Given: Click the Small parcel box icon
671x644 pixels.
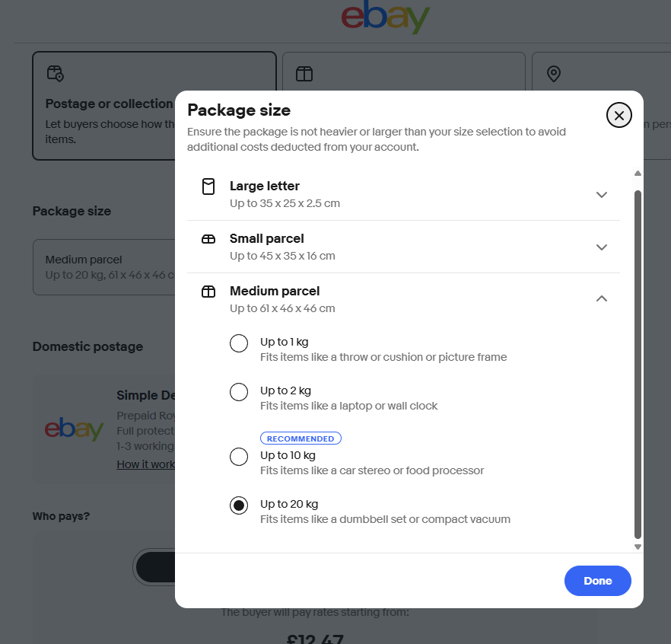Looking at the screenshot, I should pos(208,239).
